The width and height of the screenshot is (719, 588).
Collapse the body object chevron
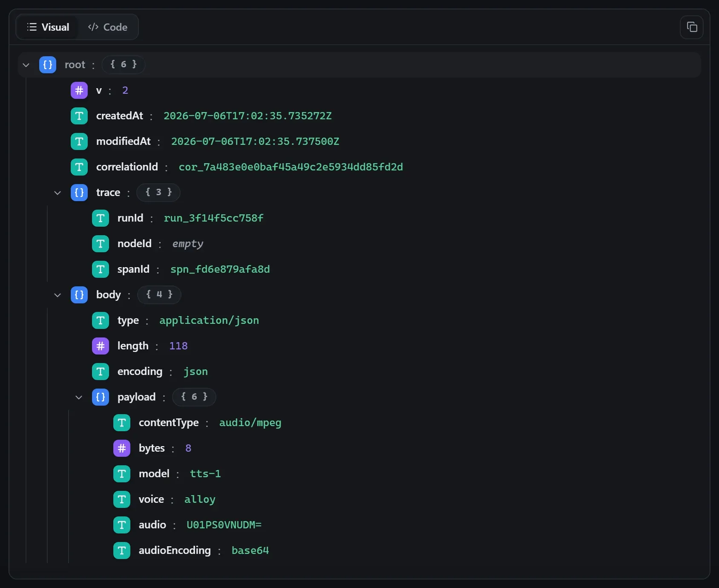click(58, 295)
